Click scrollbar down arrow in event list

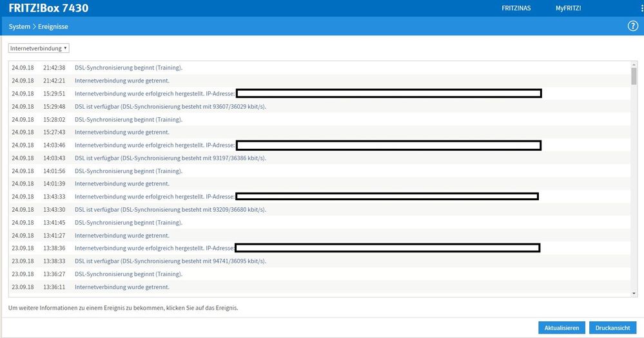click(634, 294)
